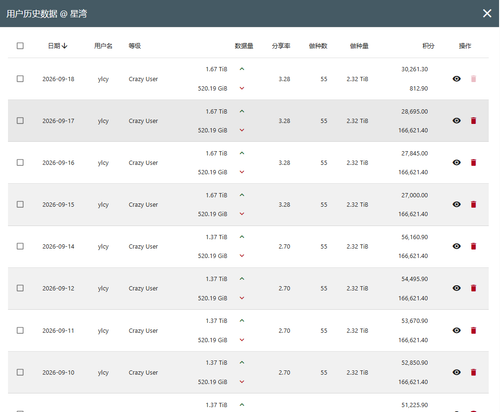The image size is (500, 412).
Task: Sort by the 做种数 column header
Action: coord(318,46)
